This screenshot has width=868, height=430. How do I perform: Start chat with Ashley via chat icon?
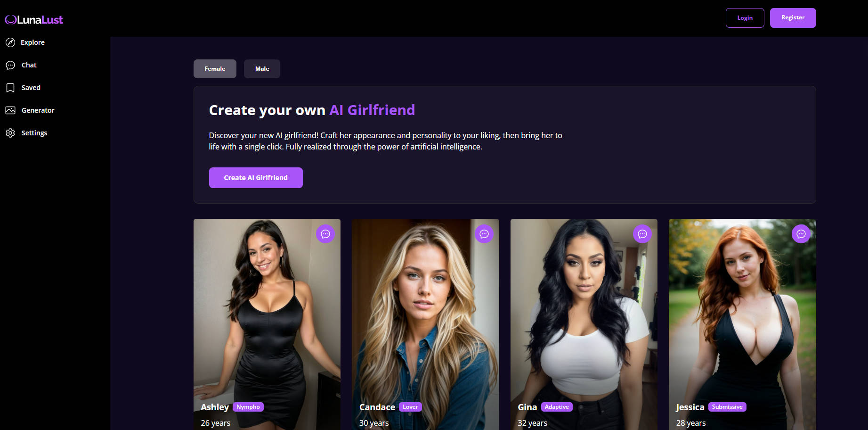[325, 234]
